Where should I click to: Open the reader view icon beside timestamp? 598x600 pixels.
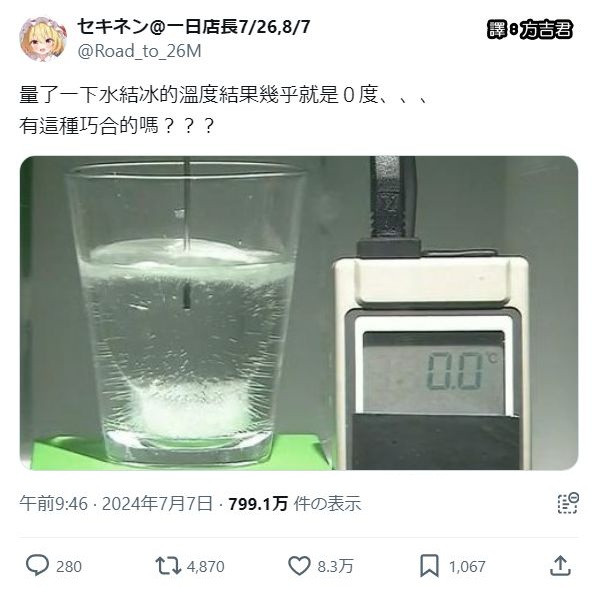pos(568,503)
